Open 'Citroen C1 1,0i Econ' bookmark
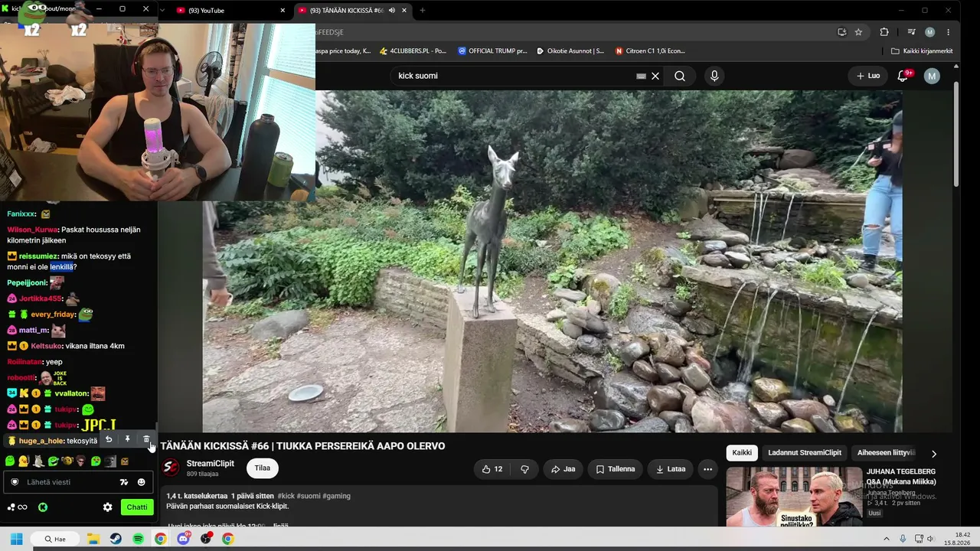Screen dimensions: 980x551 click(650, 51)
